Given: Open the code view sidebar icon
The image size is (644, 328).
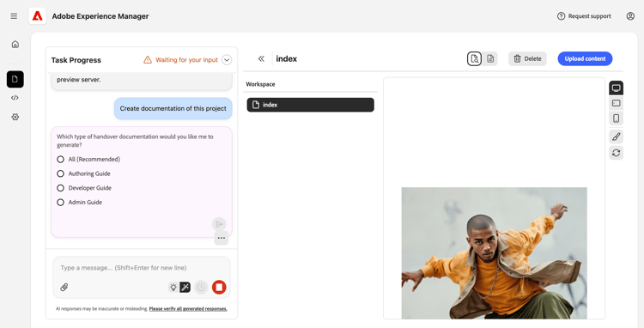Looking at the screenshot, I should (x=15, y=98).
